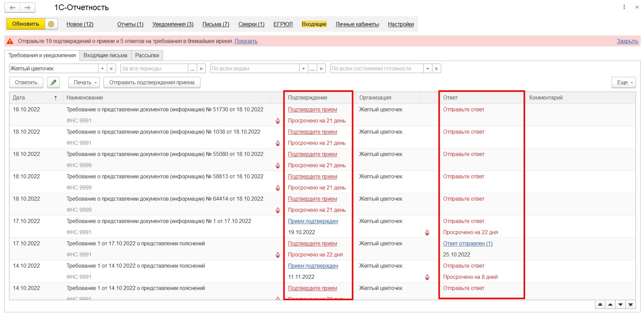
Task: Click the Показать link in warning banner
Action: tap(246, 41)
